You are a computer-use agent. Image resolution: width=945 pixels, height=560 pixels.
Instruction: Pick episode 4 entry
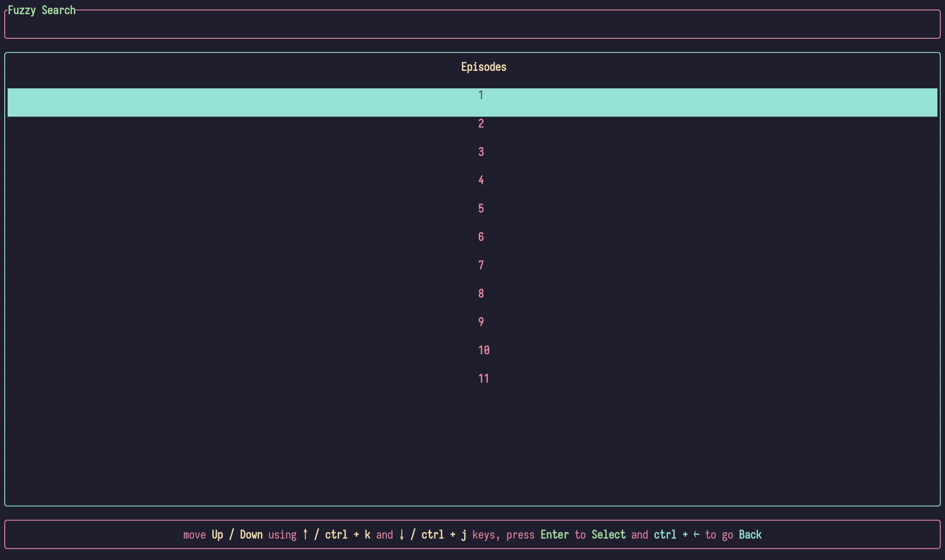[481, 181]
